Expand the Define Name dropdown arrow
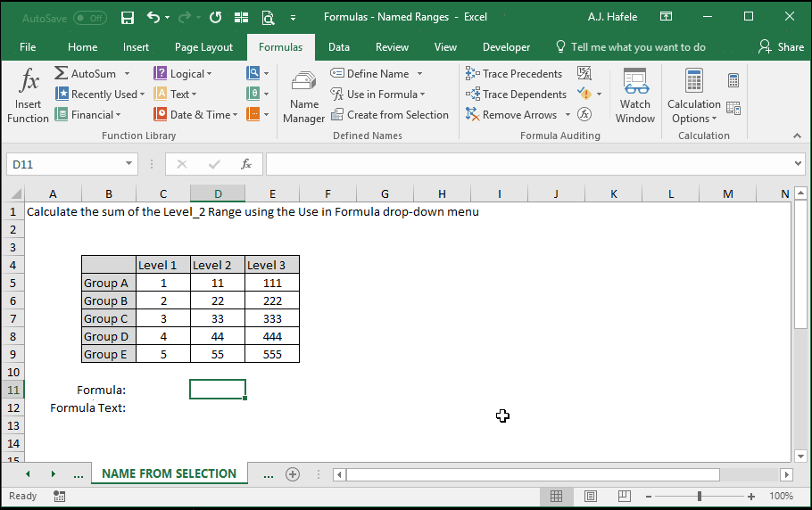Viewport: 812px width, 510px height. pyautogui.click(x=420, y=74)
